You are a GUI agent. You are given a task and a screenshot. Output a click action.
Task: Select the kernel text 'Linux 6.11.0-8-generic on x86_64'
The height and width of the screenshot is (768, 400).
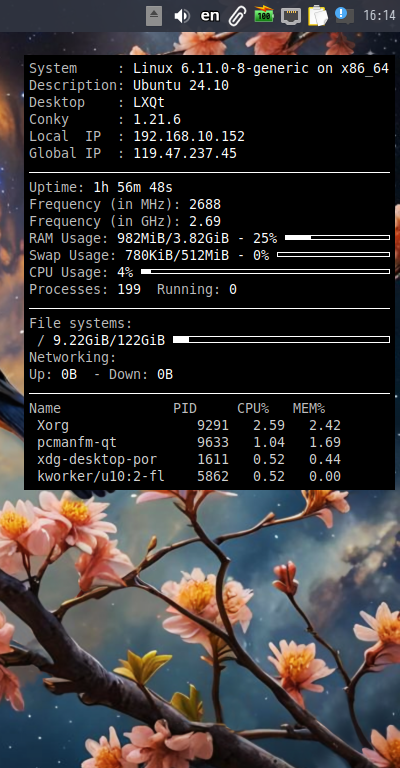pos(261,69)
